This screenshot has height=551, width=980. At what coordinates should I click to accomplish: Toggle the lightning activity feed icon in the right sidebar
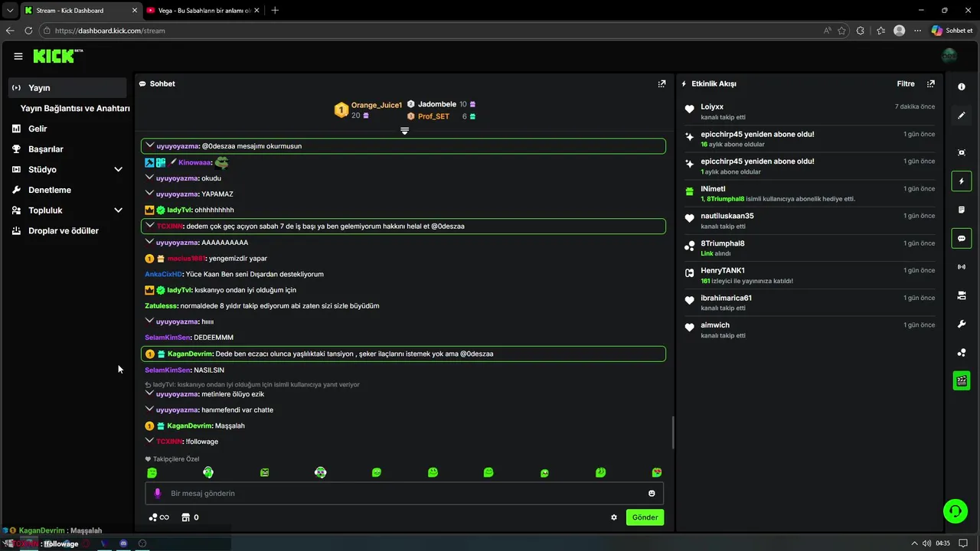[x=962, y=181]
